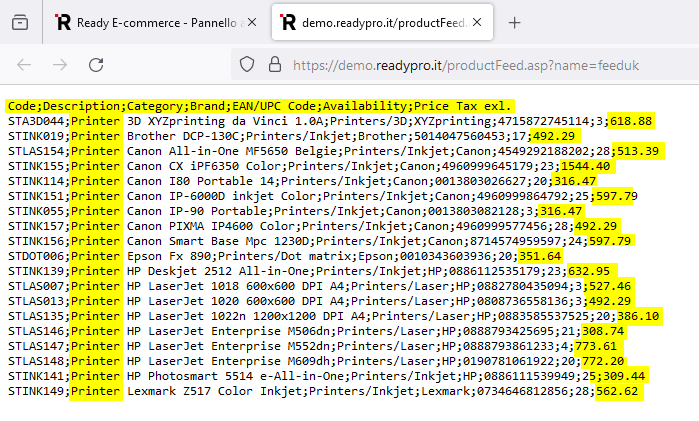Click price 386.10 on LaserJet 1022n row

click(638, 316)
